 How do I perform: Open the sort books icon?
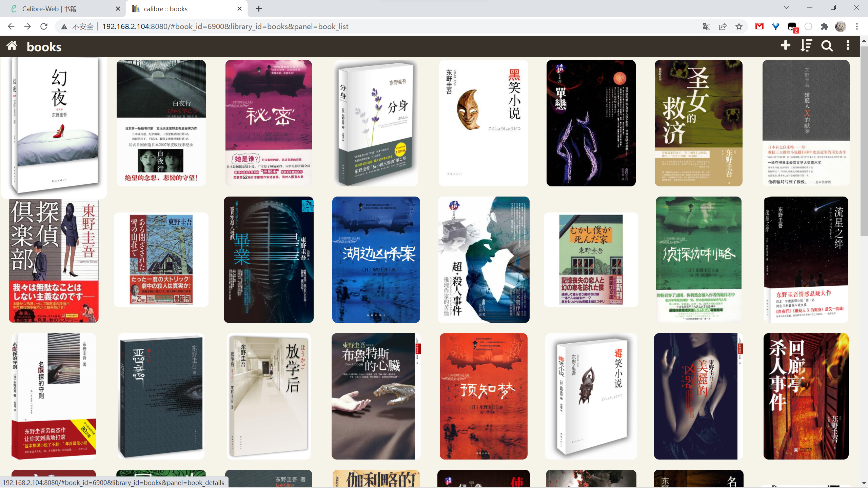(x=806, y=45)
